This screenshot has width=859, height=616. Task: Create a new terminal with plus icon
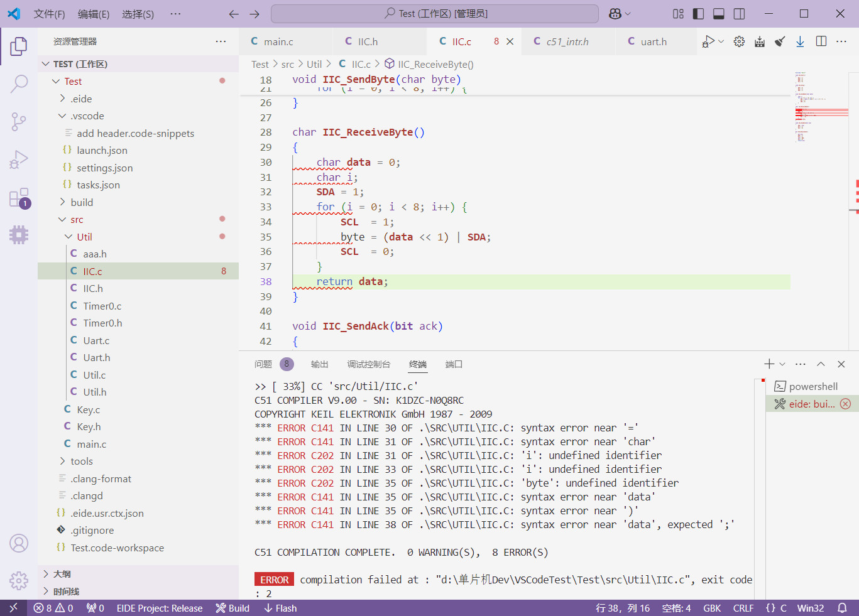click(x=769, y=364)
